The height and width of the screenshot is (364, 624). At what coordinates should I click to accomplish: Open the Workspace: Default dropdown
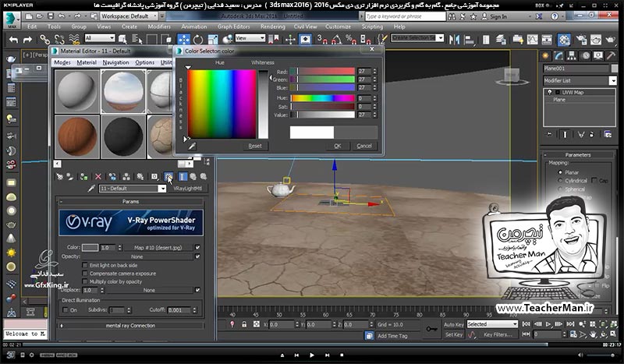pos(129,16)
